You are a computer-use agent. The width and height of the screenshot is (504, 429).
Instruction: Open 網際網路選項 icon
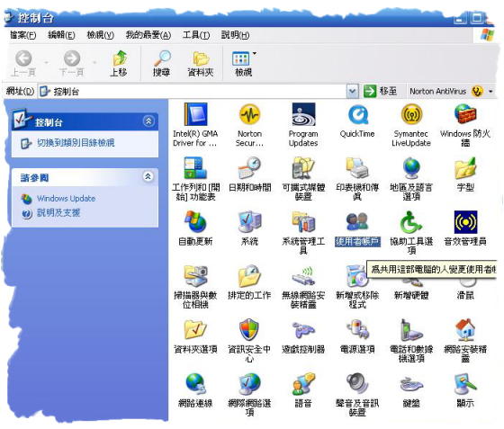tap(249, 383)
